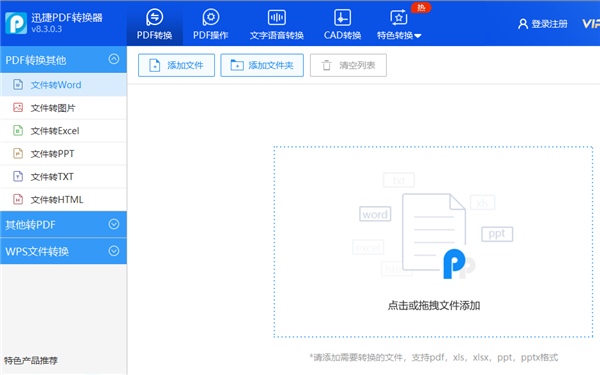
Task: Expand the WPS文件转换 section chevron
Action: tap(114, 251)
